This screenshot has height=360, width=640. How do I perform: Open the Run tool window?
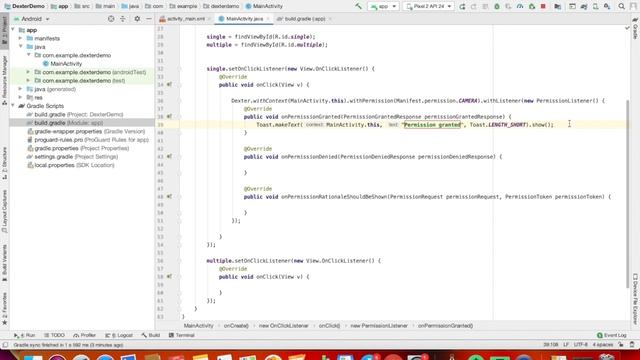pyautogui.click(x=24, y=335)
